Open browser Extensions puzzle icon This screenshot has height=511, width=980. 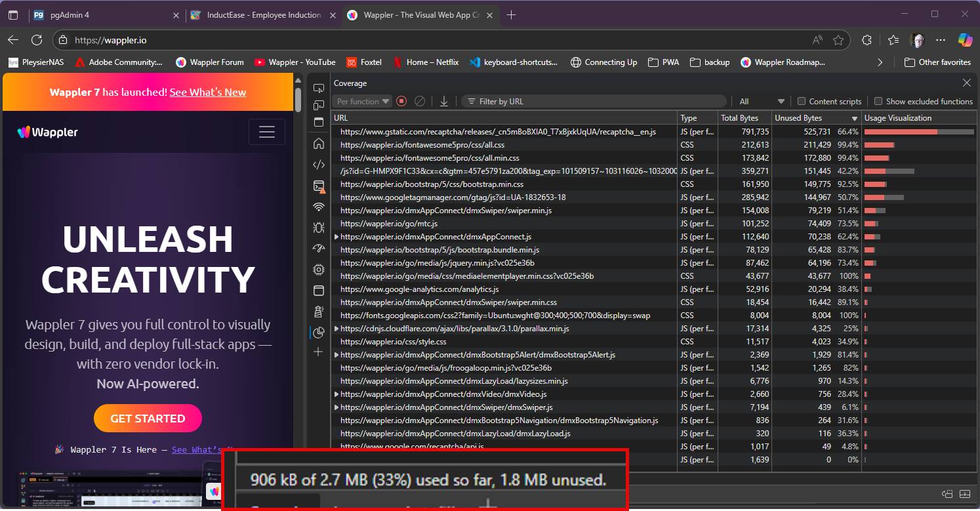867,40
